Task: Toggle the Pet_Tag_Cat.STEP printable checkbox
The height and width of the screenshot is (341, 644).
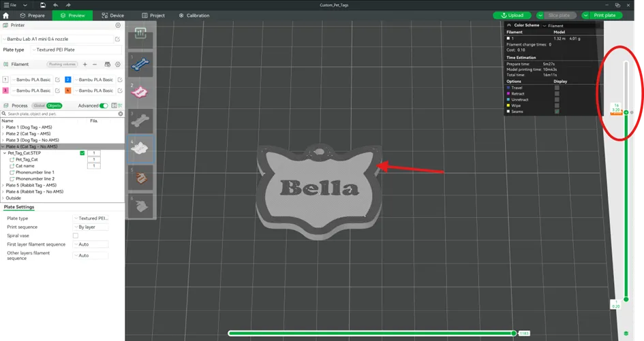Action: (x=82, y=153)
